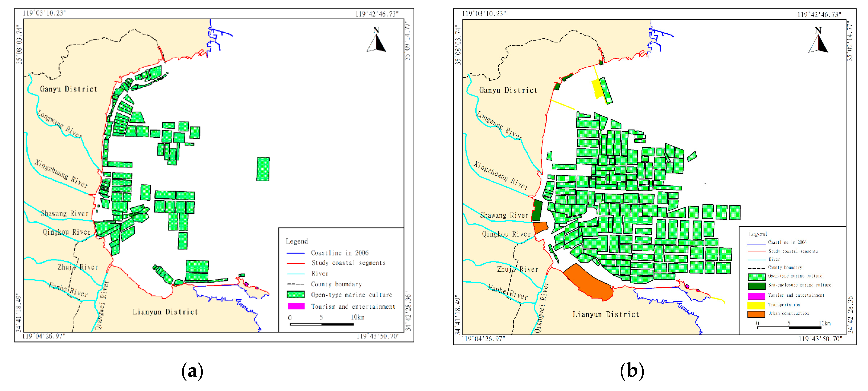Click the 'Coastline in 2006' legend text in map (a)
868x391 pixels.
[340, 253]
